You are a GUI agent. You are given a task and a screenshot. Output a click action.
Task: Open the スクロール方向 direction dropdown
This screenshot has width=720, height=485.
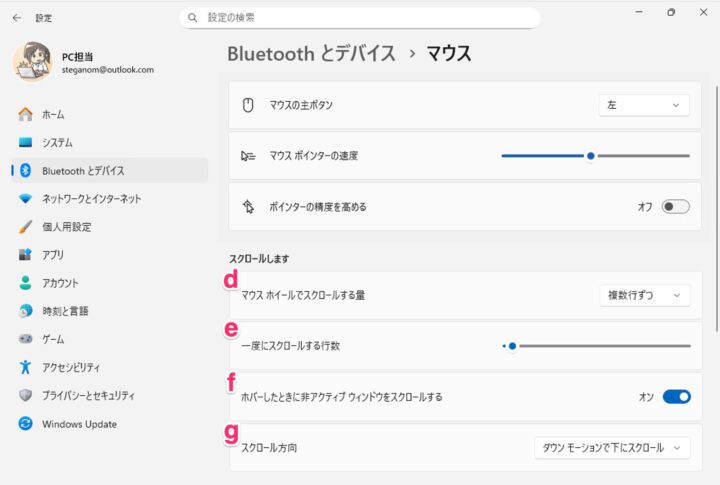click(x=611, y=448)
